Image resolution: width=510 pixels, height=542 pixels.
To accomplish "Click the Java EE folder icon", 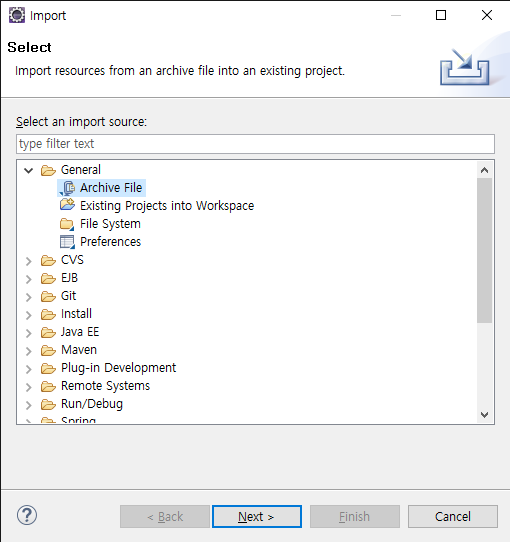I will pyautogui.click(x=48, y=333).
